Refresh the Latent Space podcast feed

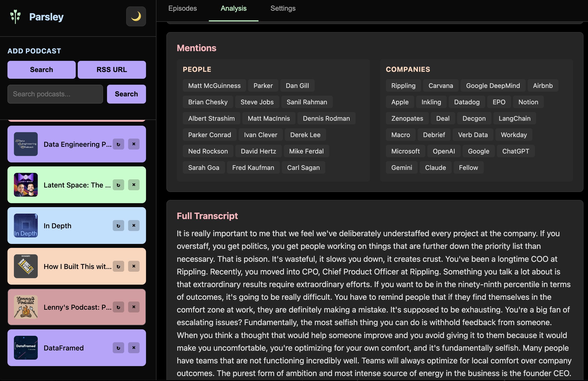118,185
